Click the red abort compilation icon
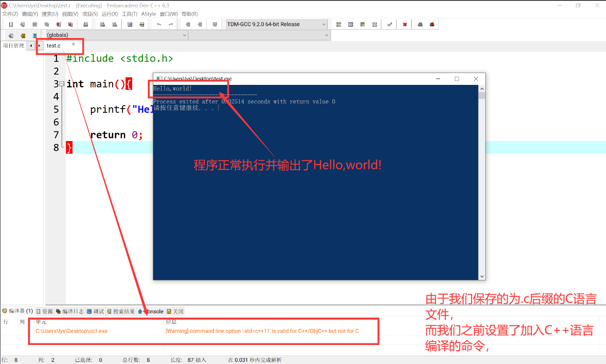The height and width of the screenshot is (364, 606). click(404, 24)
